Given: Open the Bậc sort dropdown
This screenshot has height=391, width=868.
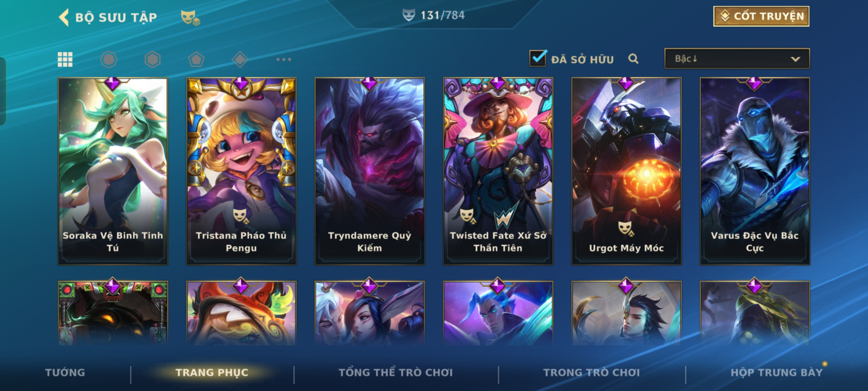Looking at the screenshot, I should (737, 59).
